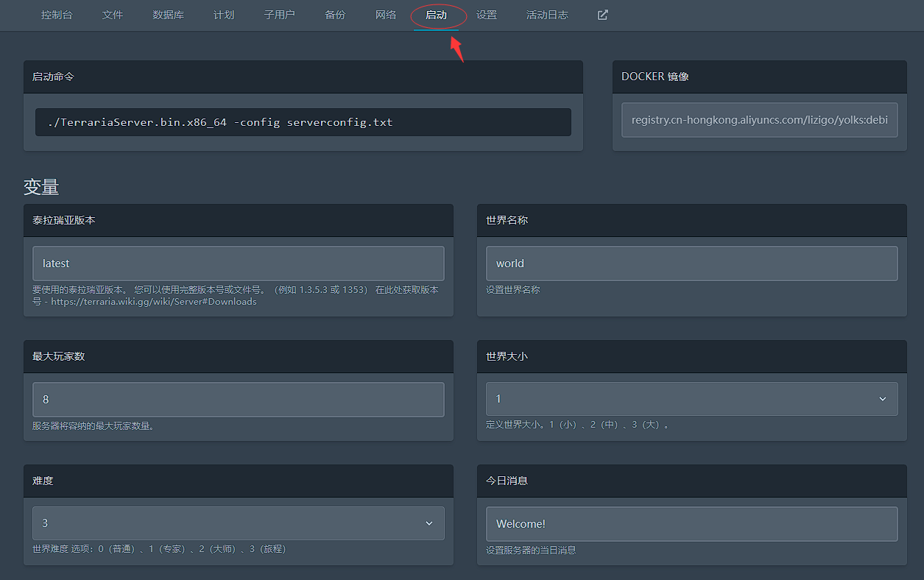Click the 设置服务器的当日消息 description

coord(531,551)
